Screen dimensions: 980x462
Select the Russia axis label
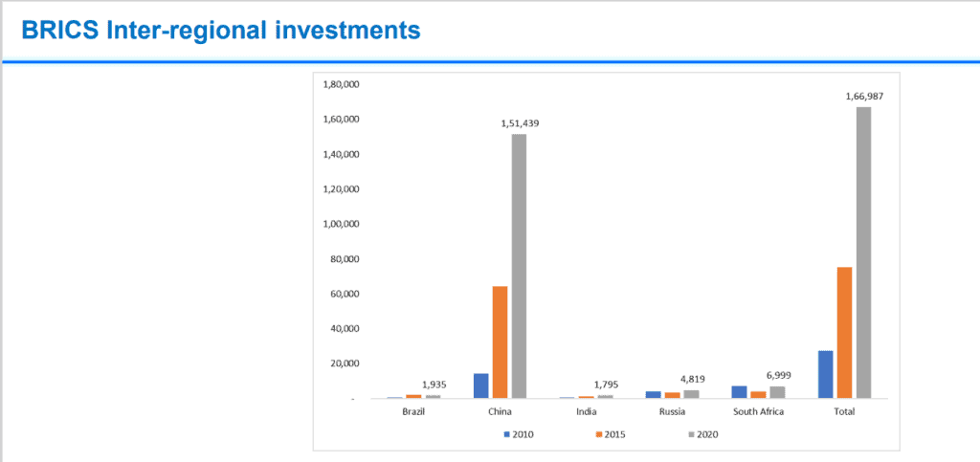pos(672,411)
